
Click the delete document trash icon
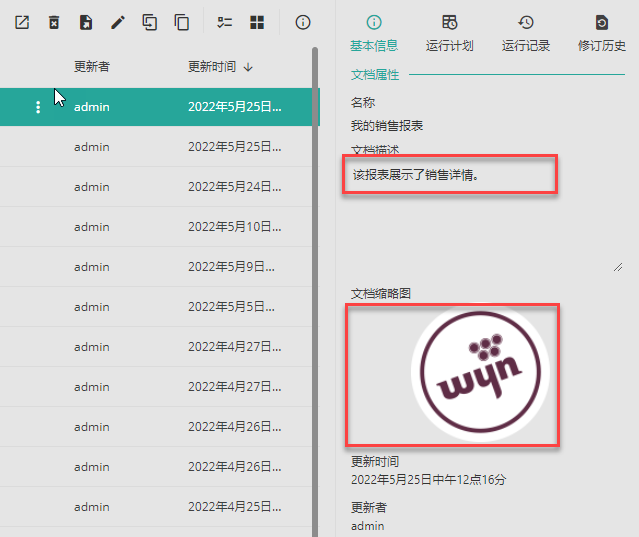pos(54,22)
